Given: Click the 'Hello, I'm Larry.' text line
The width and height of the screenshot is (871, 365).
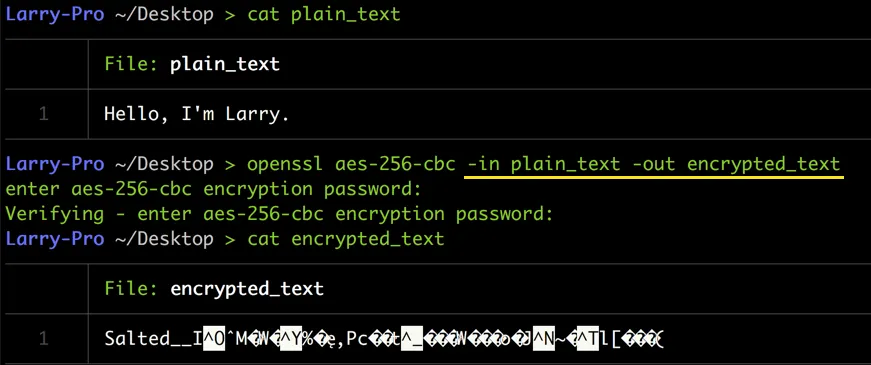Looking at the screenshot, I should 197,114.
